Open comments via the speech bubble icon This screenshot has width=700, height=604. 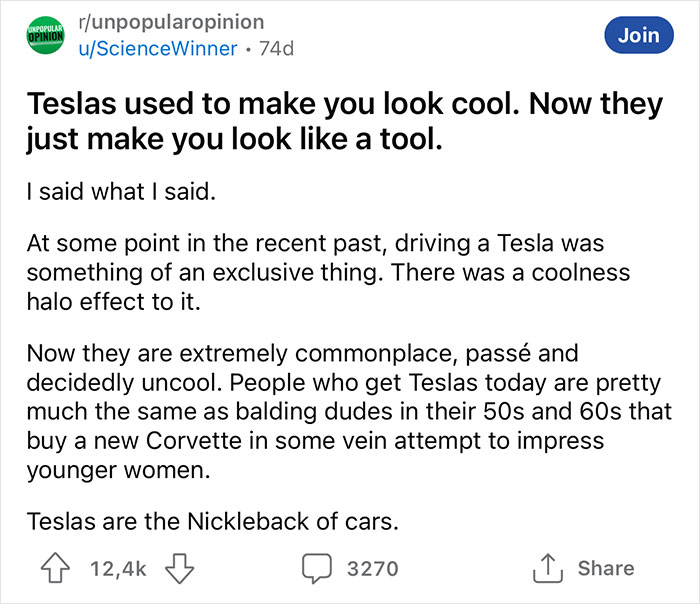click(x=319, y=568)
